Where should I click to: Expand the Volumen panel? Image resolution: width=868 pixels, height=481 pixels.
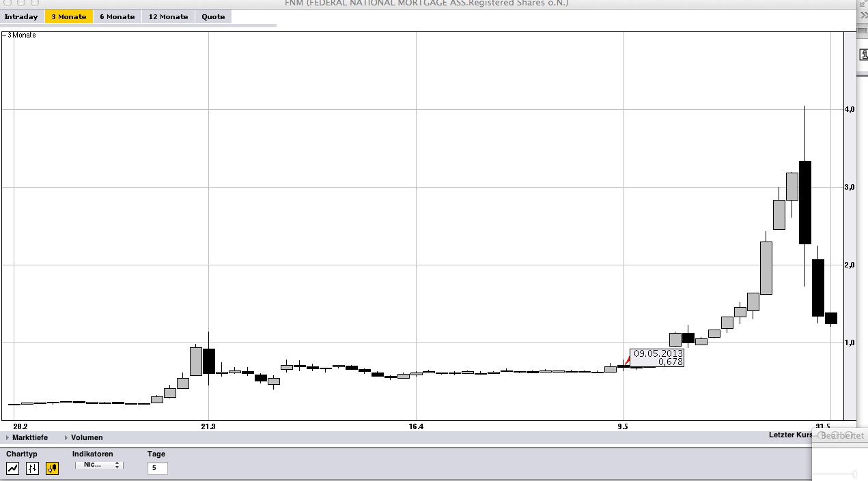pyautogui.click(x=85, y=437)
